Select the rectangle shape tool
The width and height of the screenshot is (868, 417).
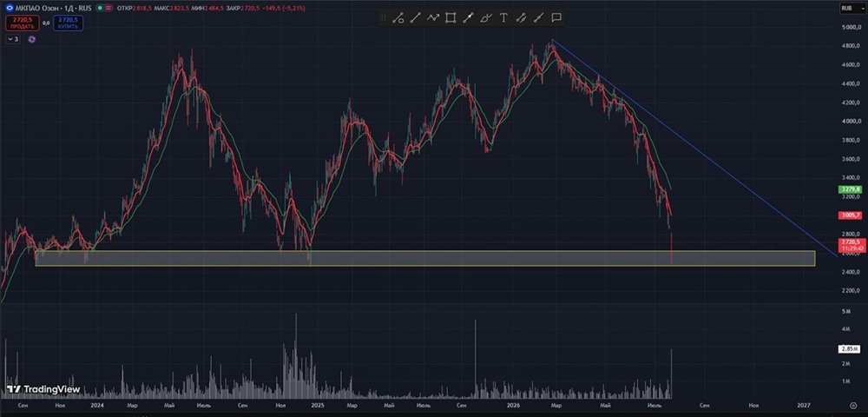[x=450, y=18]
